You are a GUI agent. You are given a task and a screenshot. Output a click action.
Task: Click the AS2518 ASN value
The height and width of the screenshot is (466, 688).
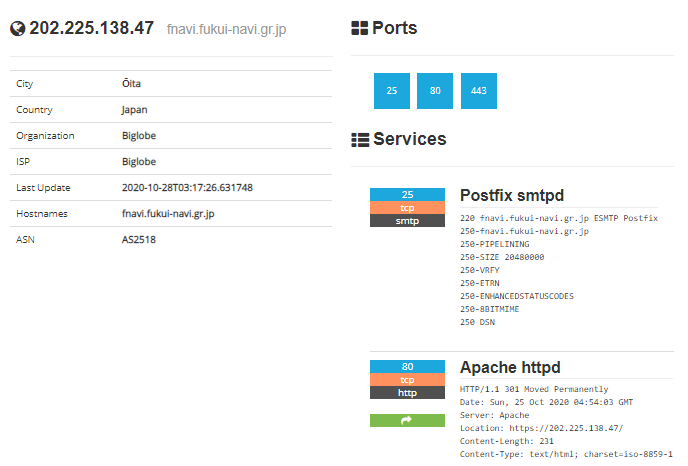coord(139,240)
